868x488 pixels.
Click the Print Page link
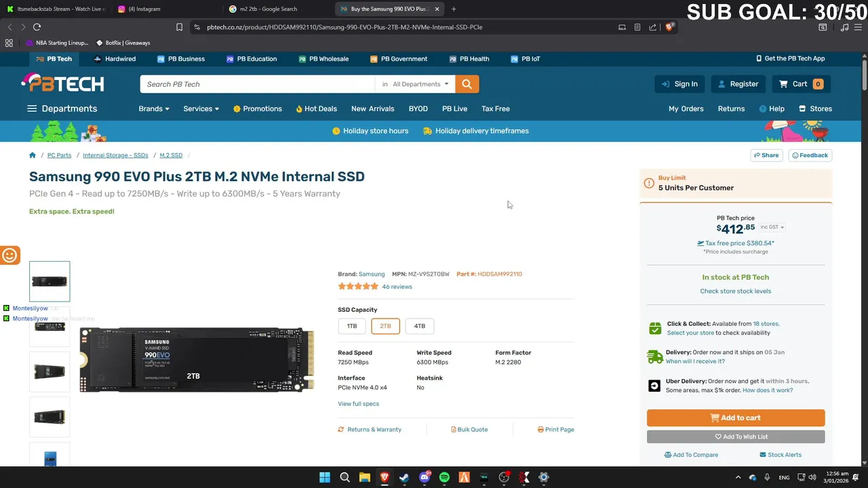point(555,430)
